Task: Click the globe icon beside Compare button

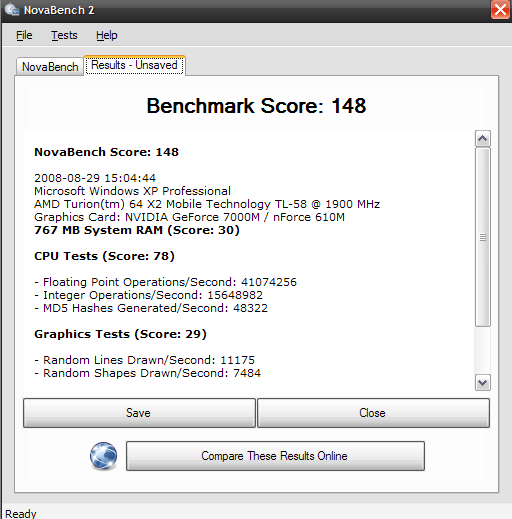Action: (103, 456)
